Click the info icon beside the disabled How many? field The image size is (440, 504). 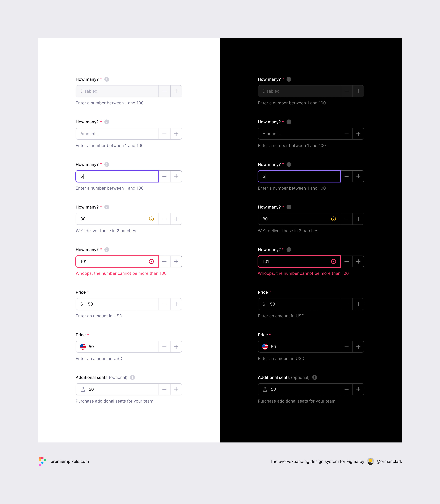107,79
